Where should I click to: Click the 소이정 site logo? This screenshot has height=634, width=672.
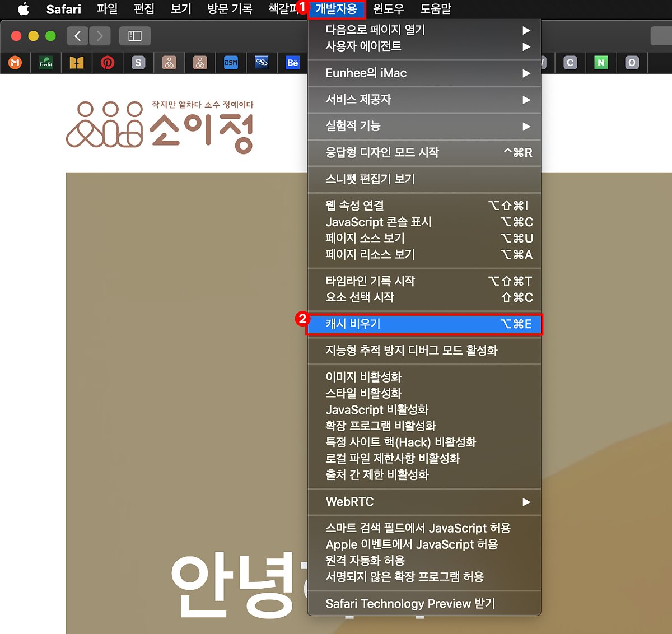pyautogui.click(x=160, y=127)
